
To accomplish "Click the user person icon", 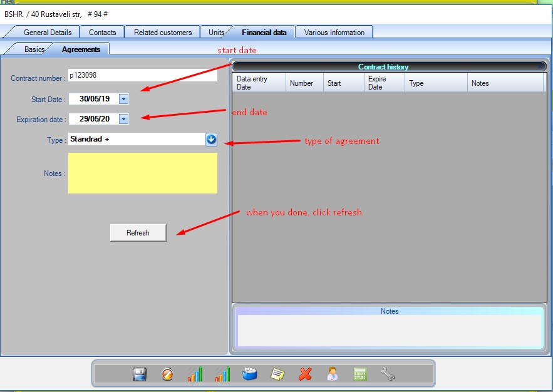I will pyautogui.click(x=333, y=374).
